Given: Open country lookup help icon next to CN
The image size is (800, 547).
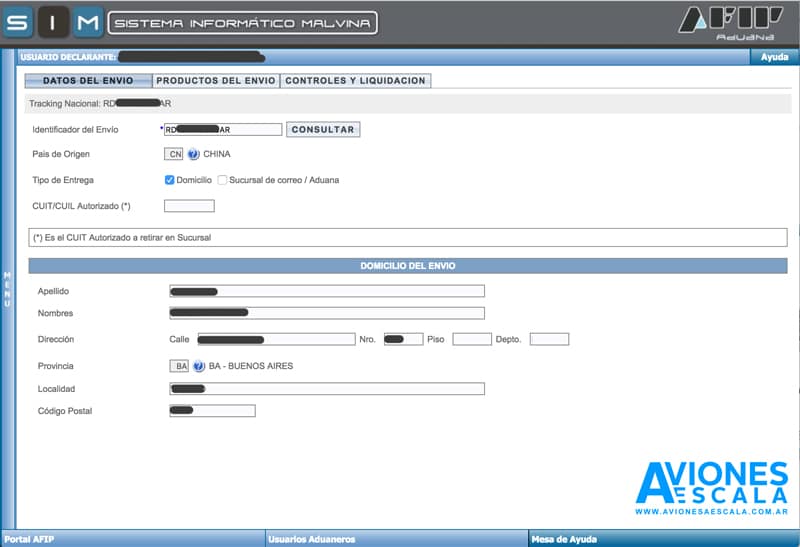Looking at the screenshot, I should click(x=193, y=154).
